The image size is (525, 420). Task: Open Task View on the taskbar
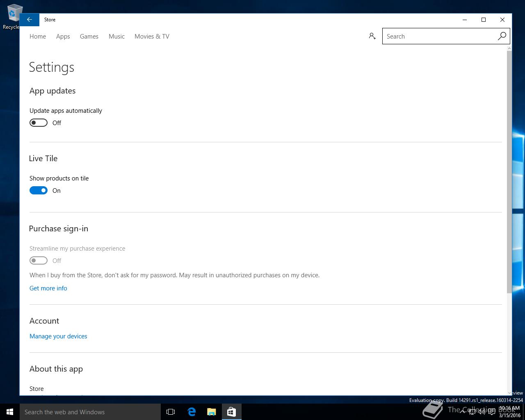171,412
